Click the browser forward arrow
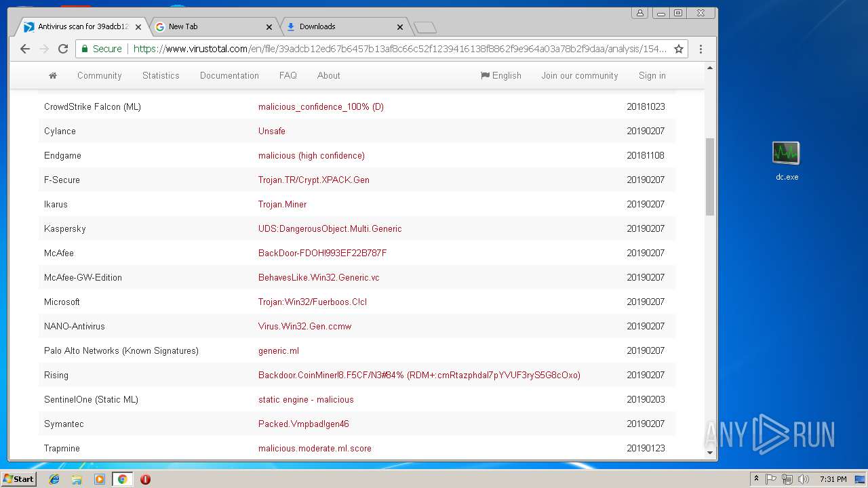868x488 pixels. 44,49
